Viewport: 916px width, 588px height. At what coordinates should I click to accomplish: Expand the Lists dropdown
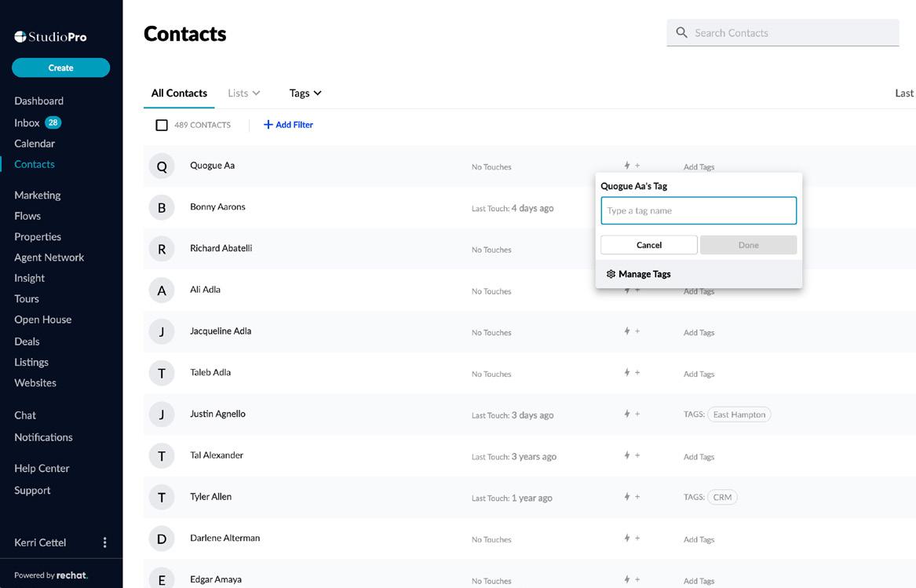(x=243, y=93)
